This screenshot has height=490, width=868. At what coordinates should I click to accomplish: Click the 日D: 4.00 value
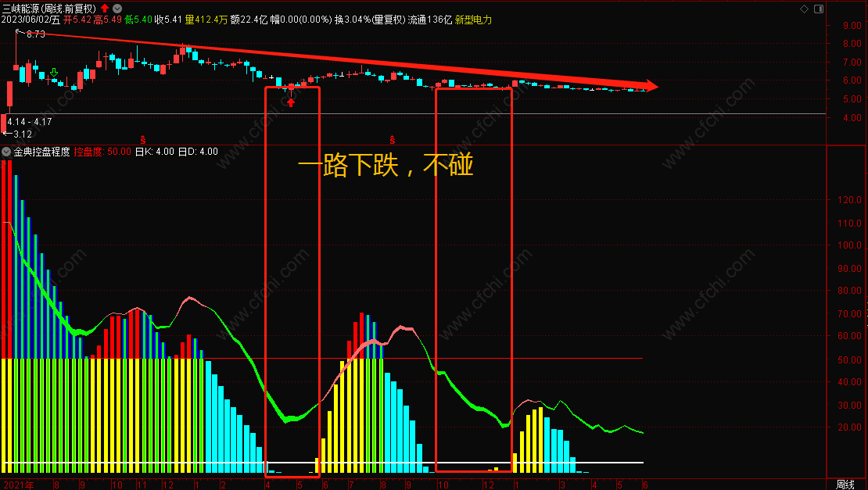tap(198, 152)
